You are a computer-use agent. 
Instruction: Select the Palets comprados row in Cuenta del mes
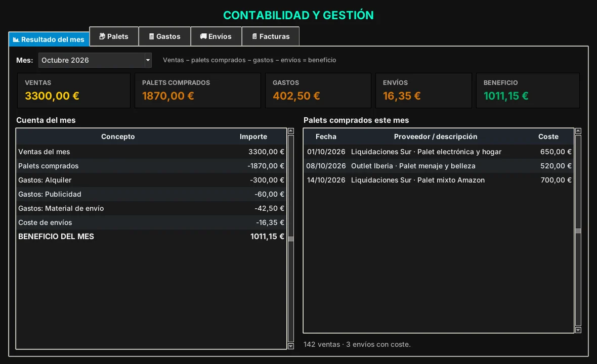click(x=151, y=166)
